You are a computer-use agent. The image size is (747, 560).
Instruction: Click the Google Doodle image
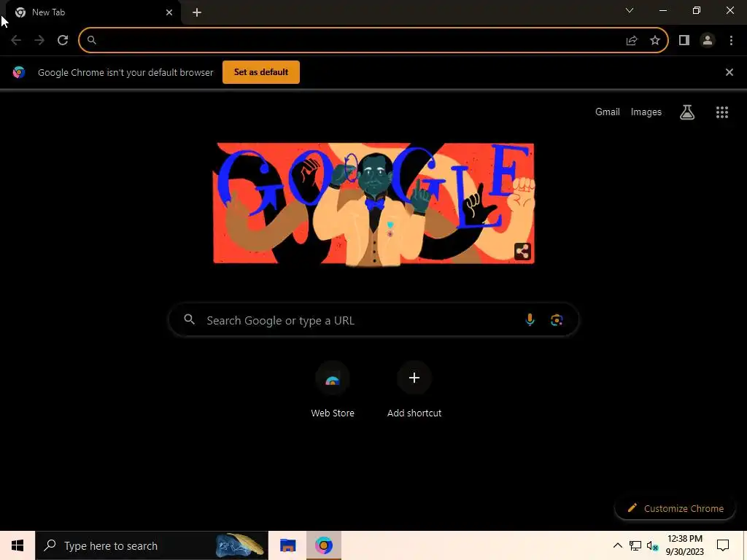[373, 204]
